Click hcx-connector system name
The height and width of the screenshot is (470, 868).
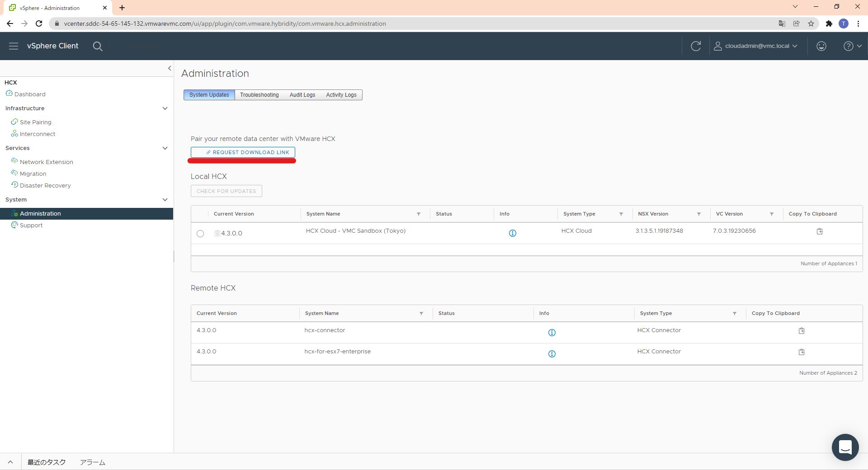point(325,330)
